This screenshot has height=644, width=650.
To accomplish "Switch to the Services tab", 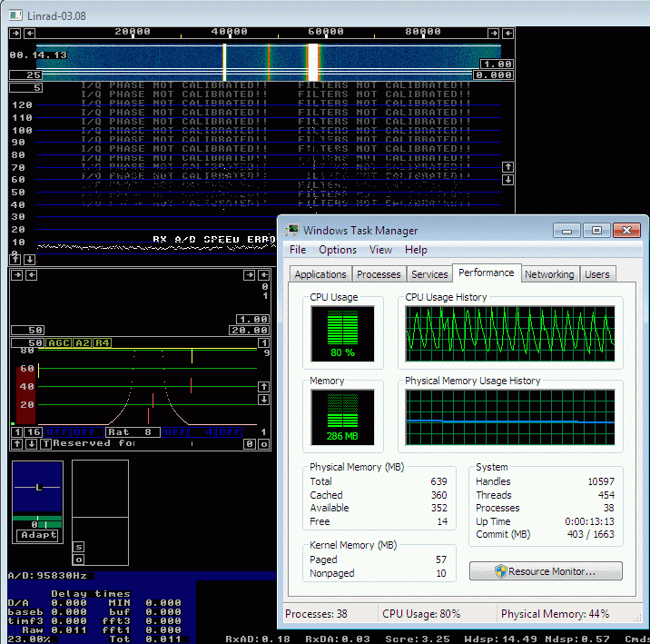I will pos(429,274).
